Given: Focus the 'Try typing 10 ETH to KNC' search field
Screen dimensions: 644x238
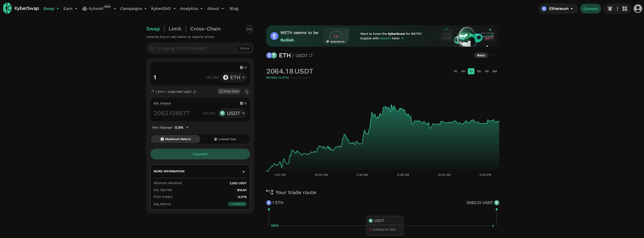Looking at the screenshot, I should point(200,48).
